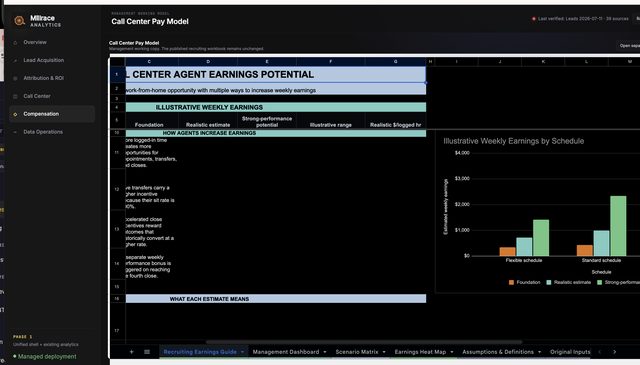Open Management Dashboard tab dropdown arrow
640x365 pixels.
pyautogui.click(x=325, y=352)
